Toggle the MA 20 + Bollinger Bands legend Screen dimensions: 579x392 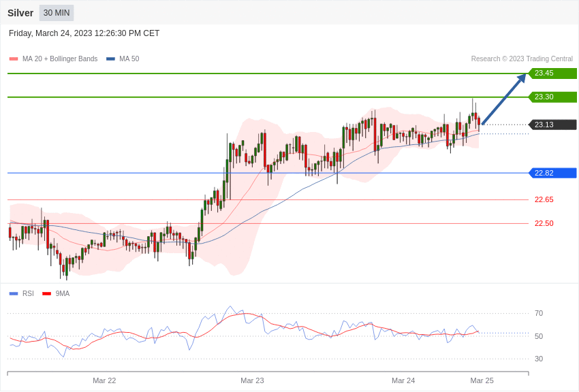tap(54, 59)
